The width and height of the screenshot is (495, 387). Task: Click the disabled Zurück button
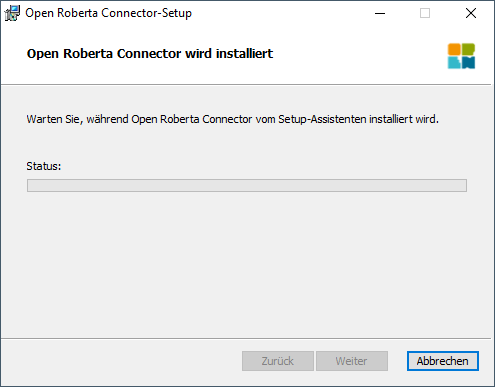278,361
